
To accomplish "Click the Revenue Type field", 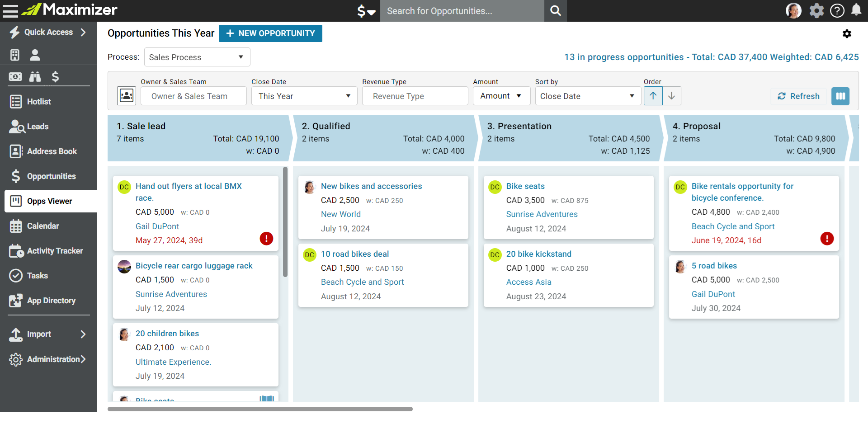I will [x=415, y=96].
